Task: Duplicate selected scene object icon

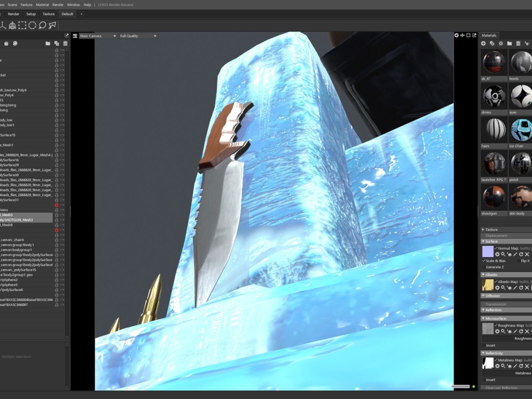Action: click(x=57, y=44)
